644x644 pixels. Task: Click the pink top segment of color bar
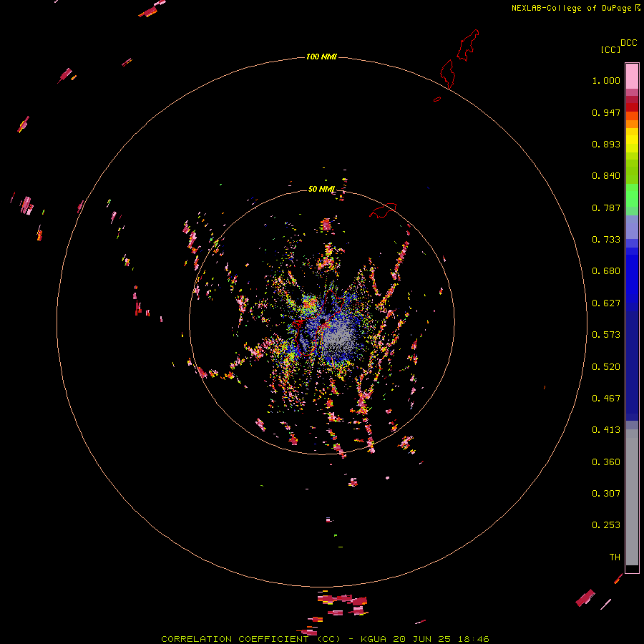coord(632,77)
